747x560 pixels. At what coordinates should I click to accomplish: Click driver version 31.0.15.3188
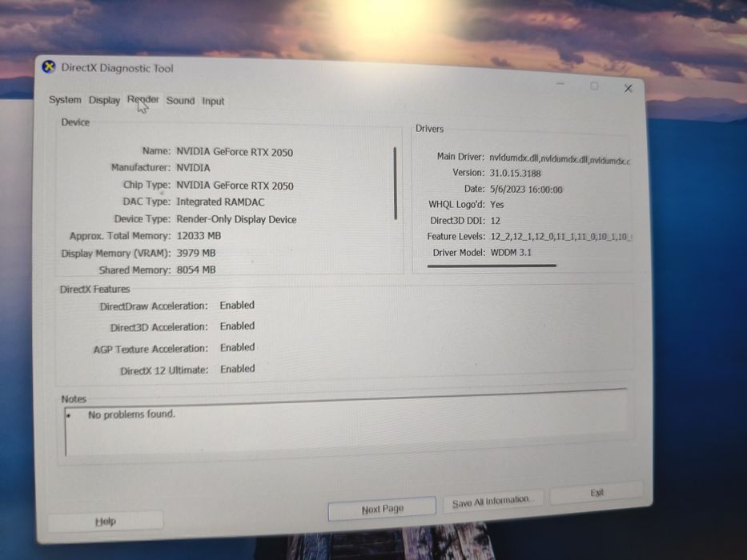tap(515, 174)
